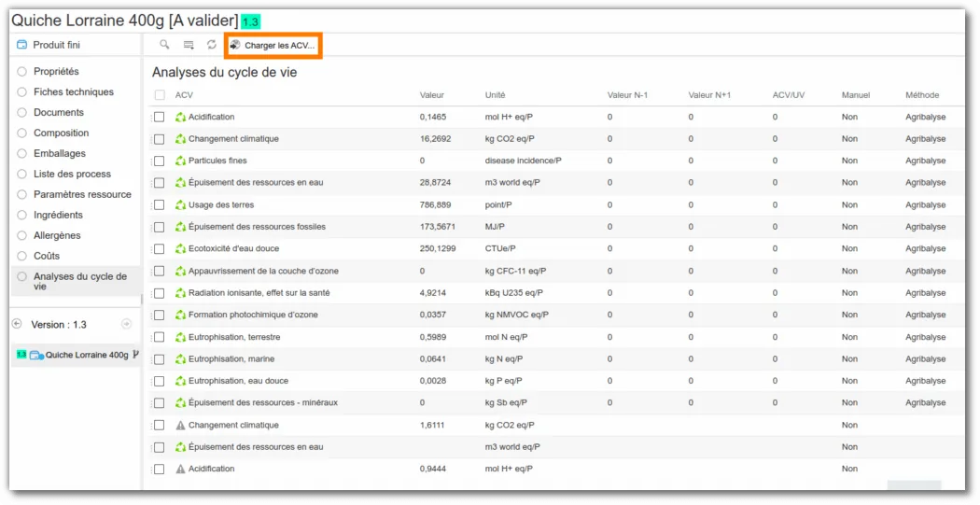Screen dimensions: 980x505
Task: Click recycle icon of Eutrophisation, eau douce
Action: pyautogui.click(x=181, y=381)
